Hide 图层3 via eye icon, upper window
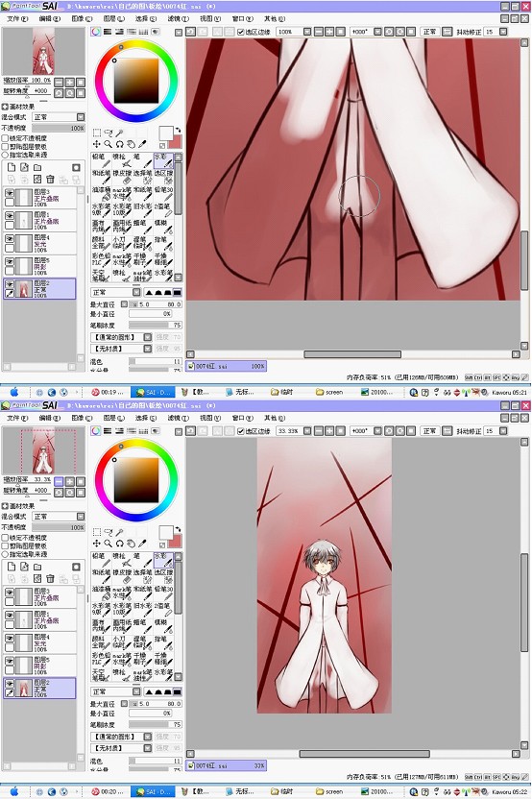 [x=10, y=193]
